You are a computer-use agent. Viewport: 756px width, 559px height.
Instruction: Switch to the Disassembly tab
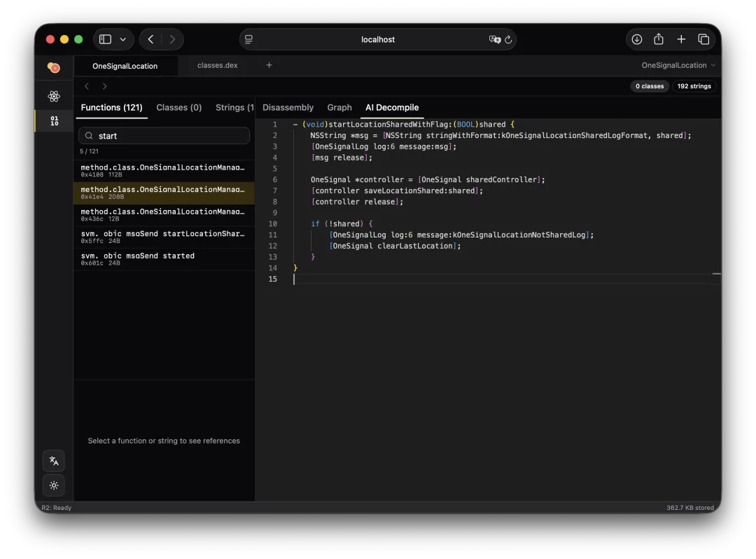click(x=288, y=107)
